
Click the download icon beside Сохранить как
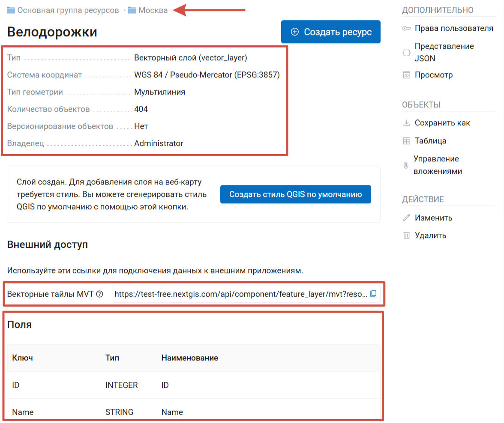click(x=406, y=123)
